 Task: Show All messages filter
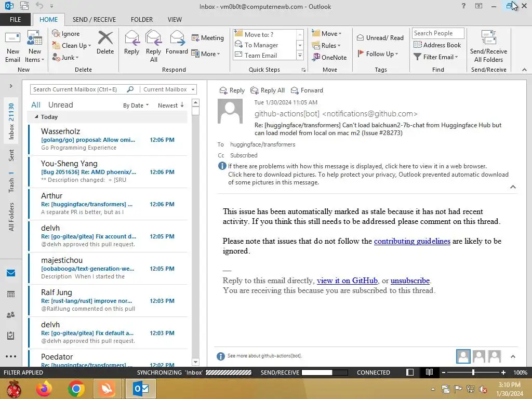click(x=36, y=105)
